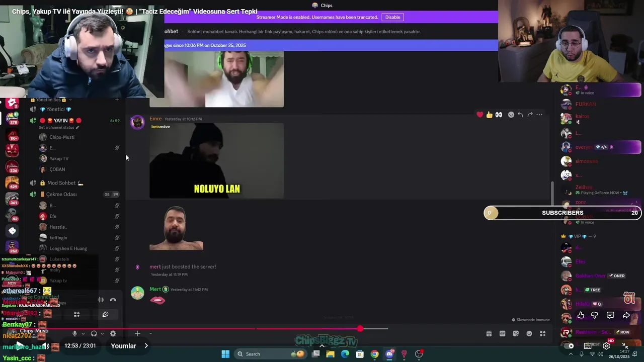This screenshot has width=644, height=362.
Task: Open Windows Start menu
Action: [x=225, y=354]
